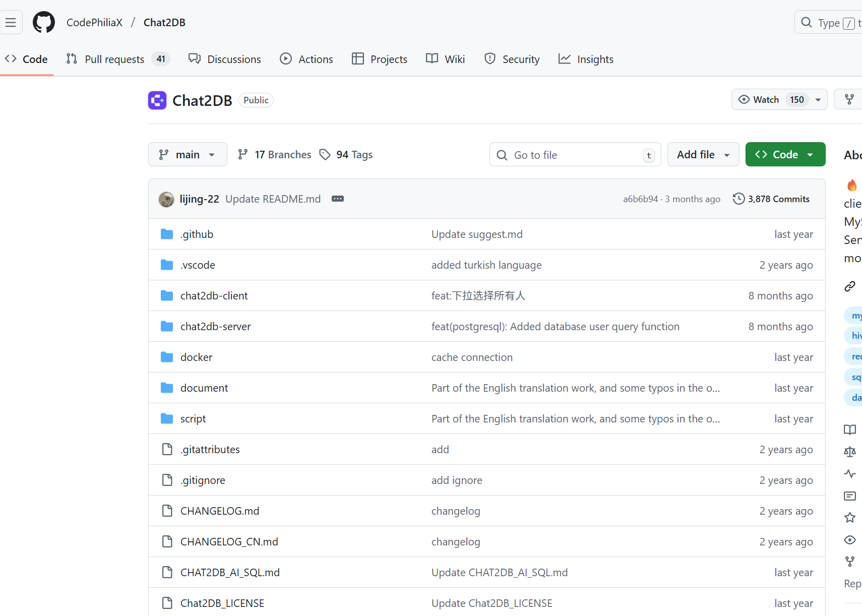Click the .gitignore file icon
Image resolution: width=862 pixels, height=616 pixels.
167,480
